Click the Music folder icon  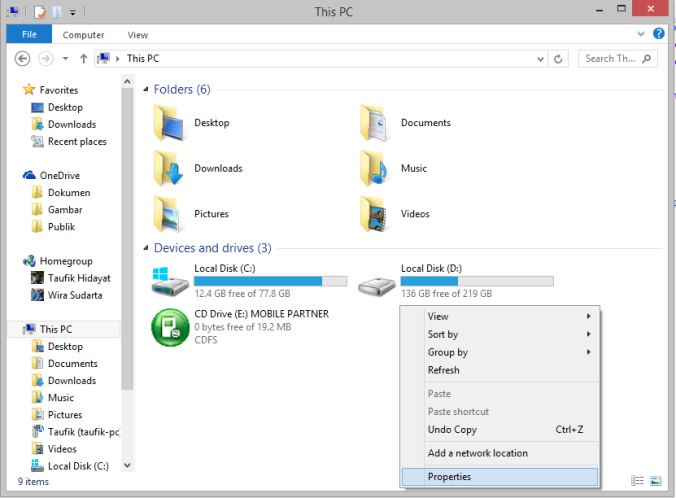(x=375, y=168)
